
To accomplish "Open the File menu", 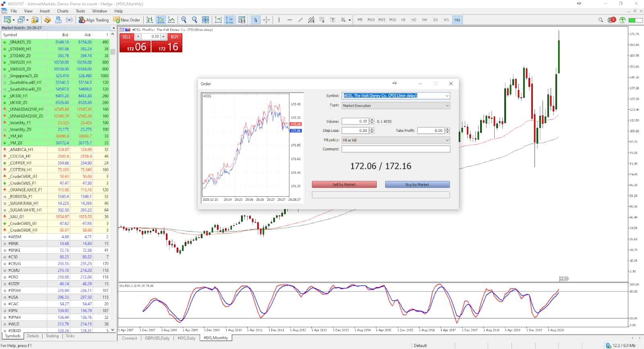I will tap(14, 11).
